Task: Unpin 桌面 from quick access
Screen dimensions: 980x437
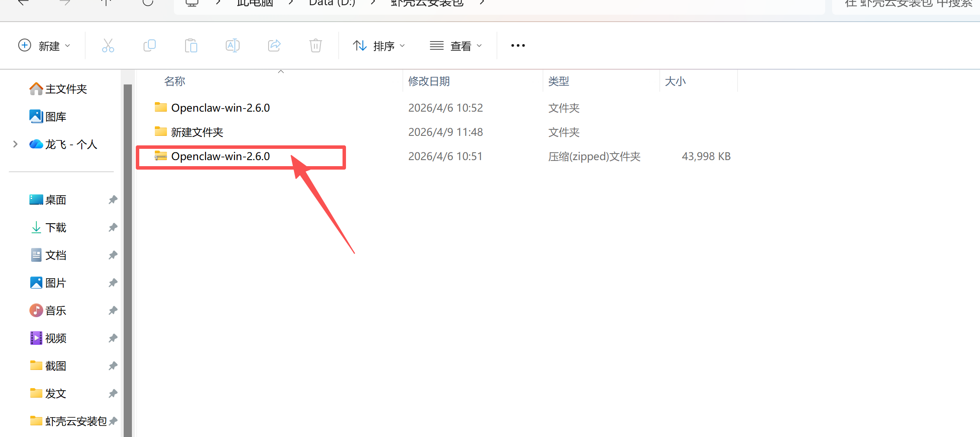Action: 113,199
